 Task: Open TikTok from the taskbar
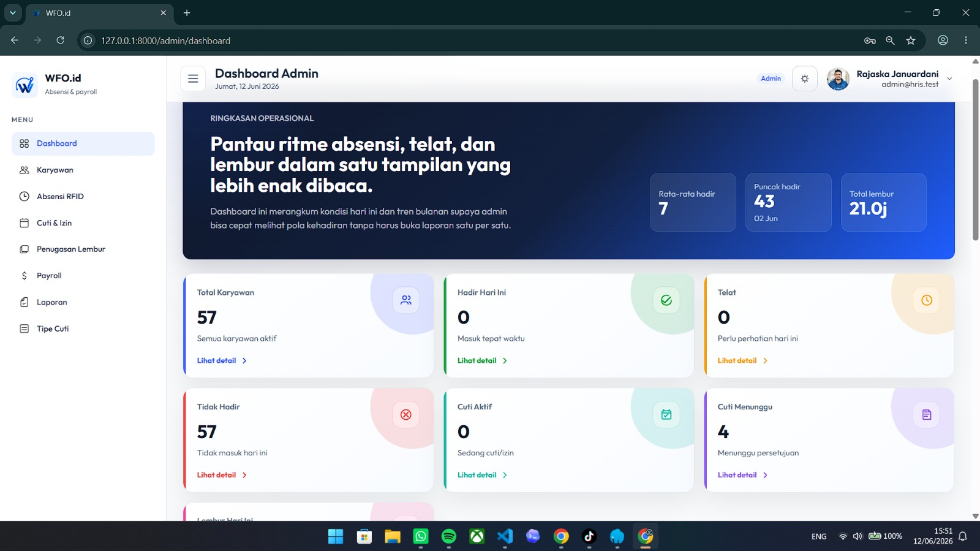[x=589, y=536]
